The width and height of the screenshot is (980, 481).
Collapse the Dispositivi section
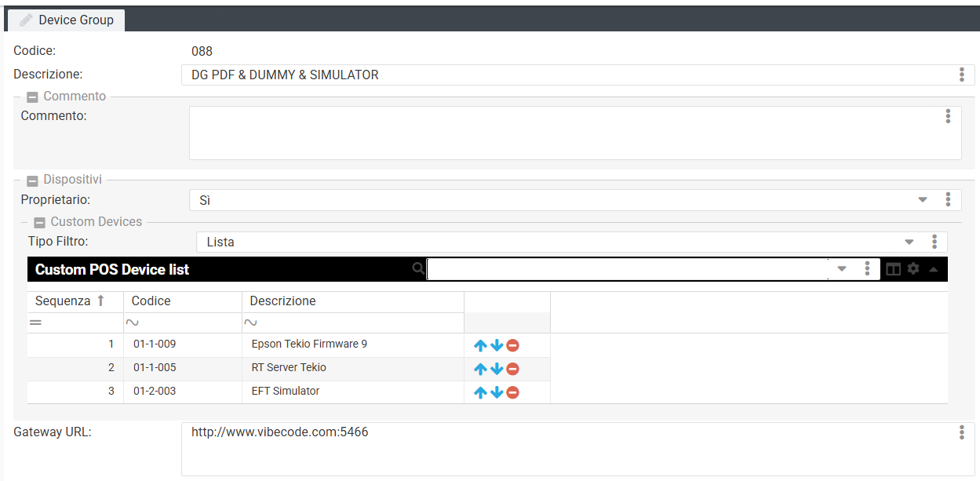point(32,180)
